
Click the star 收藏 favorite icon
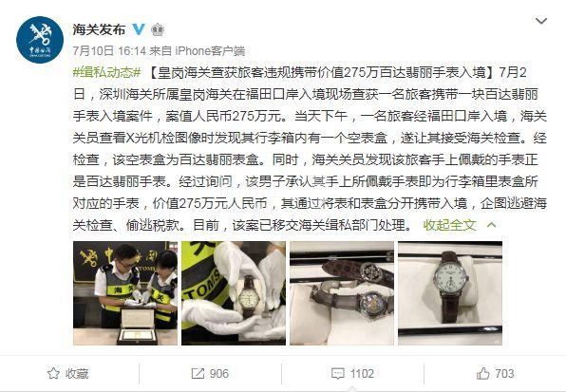(x=53, y=374)
